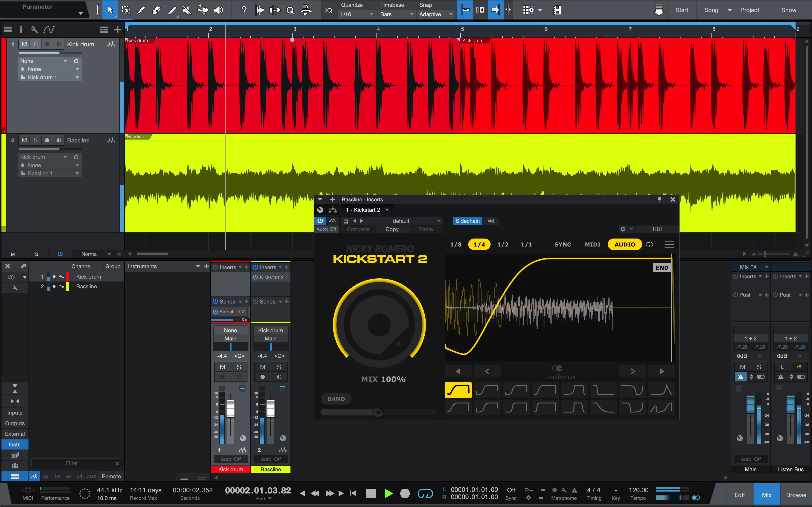Click the BAND toggle in Kickstart 2
Screen dimensions: 812x507
[x=336, y=398]
